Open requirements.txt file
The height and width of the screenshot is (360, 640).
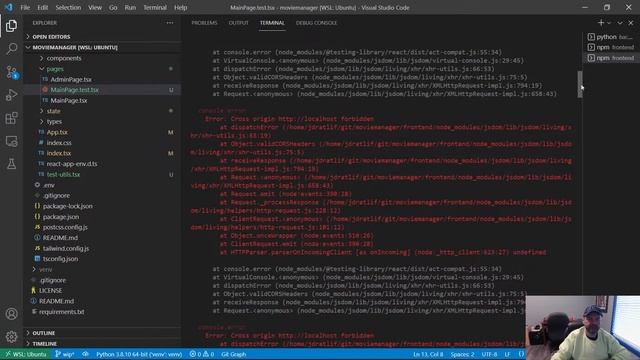click(x=102, y=312)
